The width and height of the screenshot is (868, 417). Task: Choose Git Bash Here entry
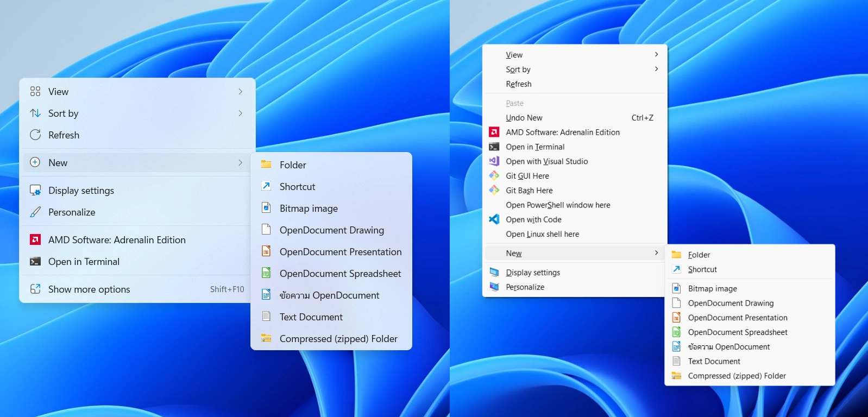(575, 190)
